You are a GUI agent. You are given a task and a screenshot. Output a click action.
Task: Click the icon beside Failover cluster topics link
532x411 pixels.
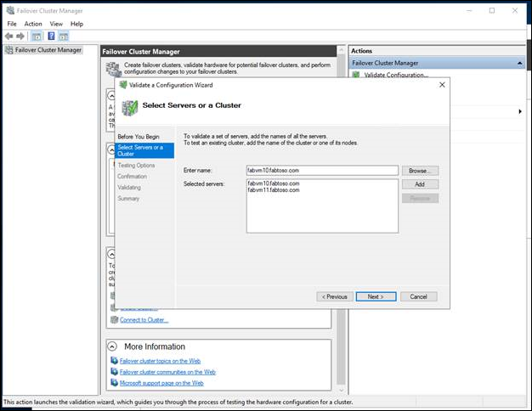point(115,361)
